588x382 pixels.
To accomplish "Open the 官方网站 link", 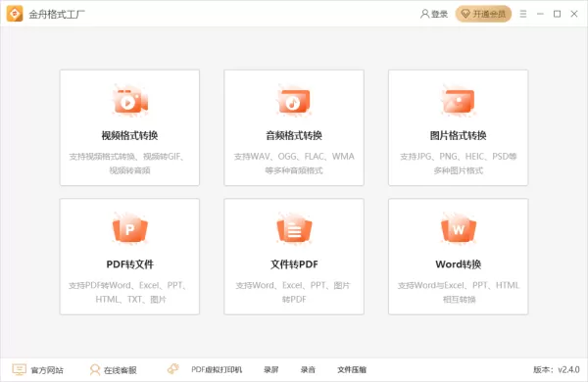I will coord(47,370).
